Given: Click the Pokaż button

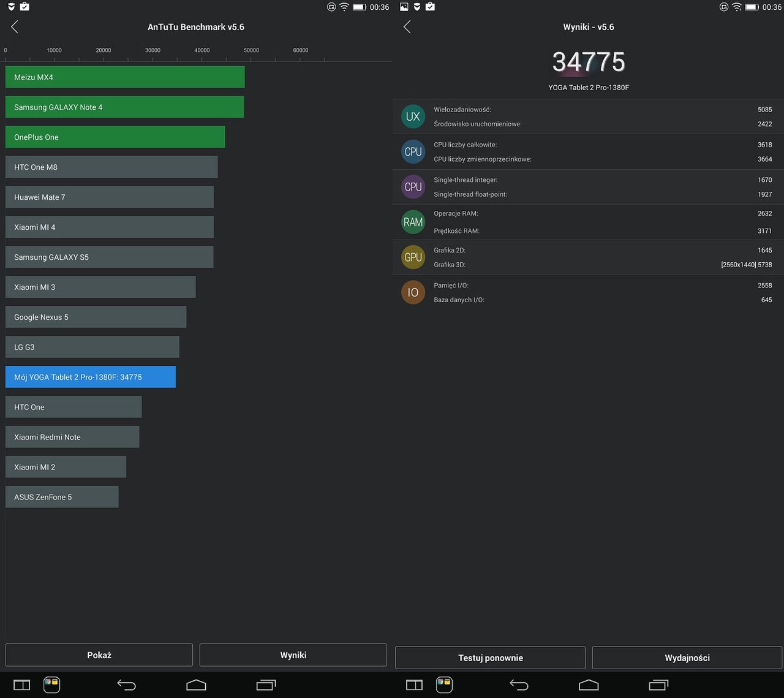Looking at the screenshot, I should pos(99,655).
